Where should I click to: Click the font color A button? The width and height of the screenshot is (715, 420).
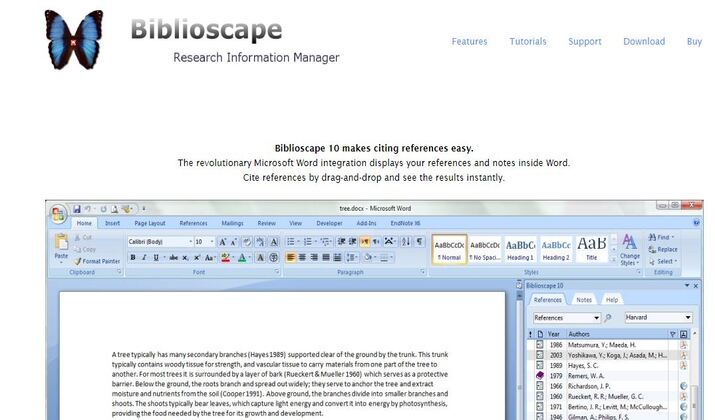click(x=242, y=258)
